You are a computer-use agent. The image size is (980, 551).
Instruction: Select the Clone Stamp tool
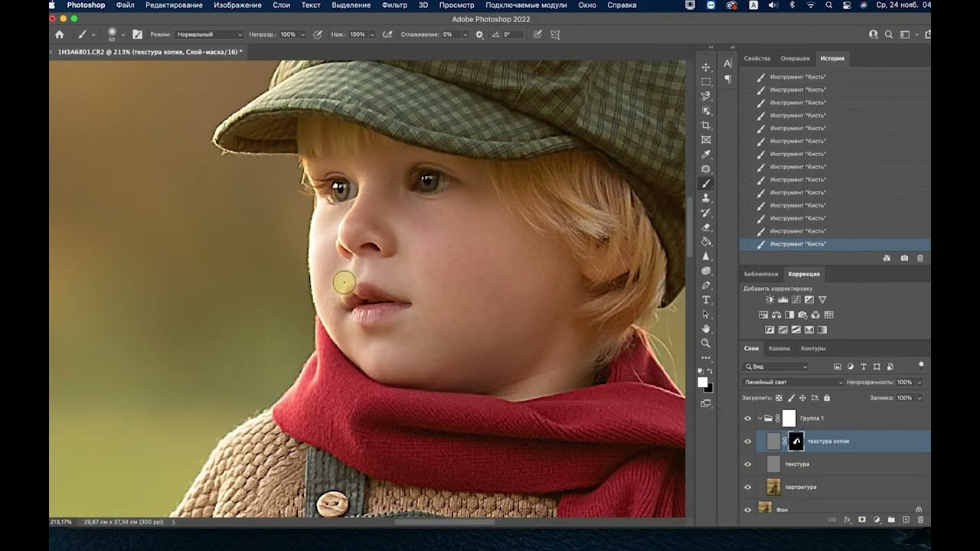click(706, 198)
